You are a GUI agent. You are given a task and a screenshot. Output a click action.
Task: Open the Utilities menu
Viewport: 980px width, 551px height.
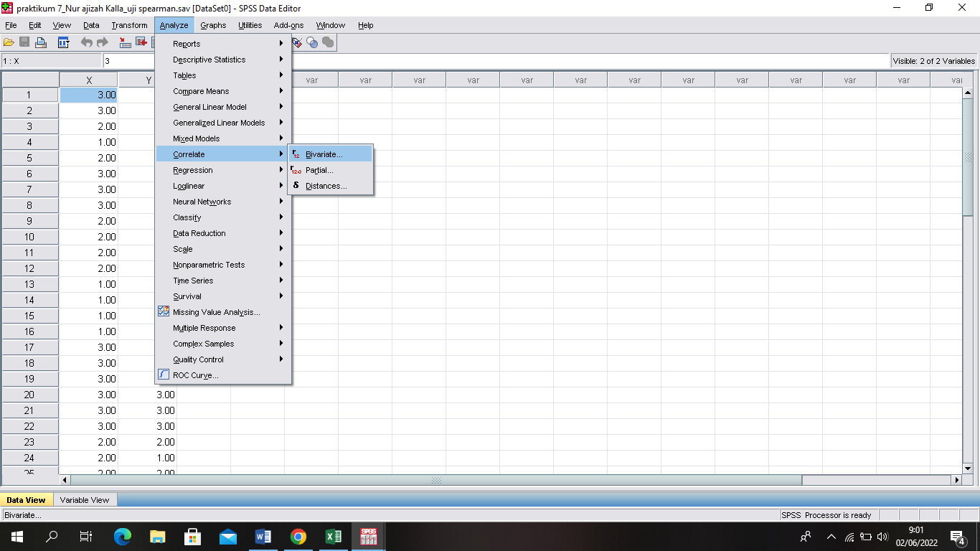250,25
